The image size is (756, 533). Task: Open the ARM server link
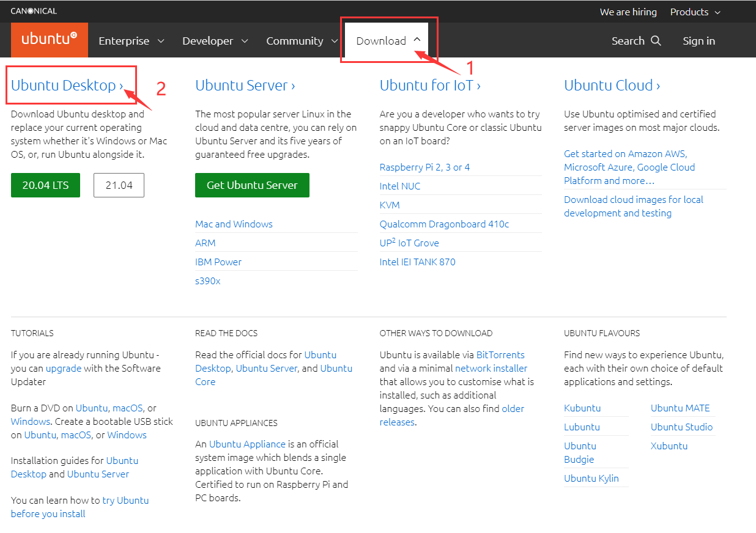click(x=206, y=243)
